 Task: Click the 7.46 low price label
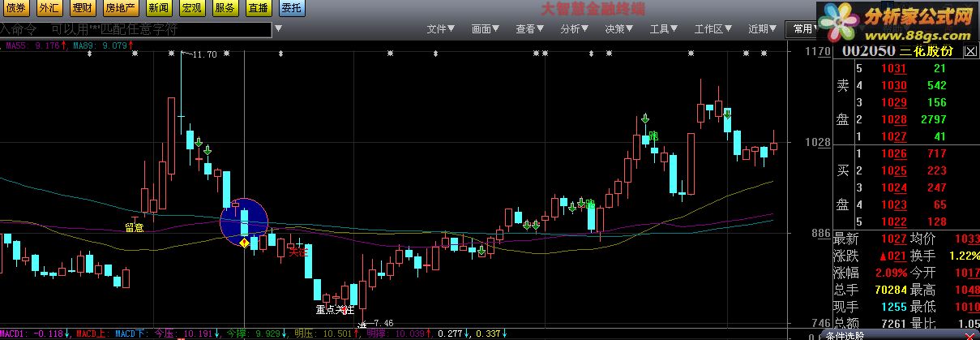click(x=383, y=322)
